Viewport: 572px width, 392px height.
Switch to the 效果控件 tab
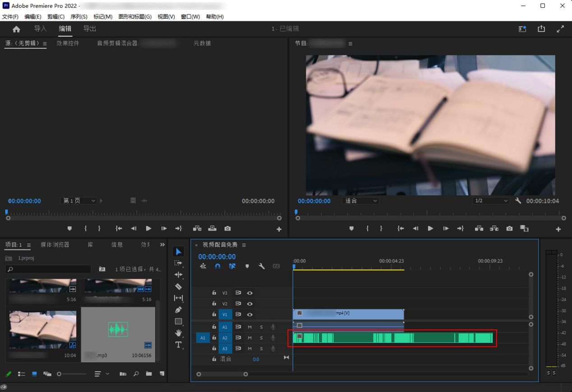(68, 43)
